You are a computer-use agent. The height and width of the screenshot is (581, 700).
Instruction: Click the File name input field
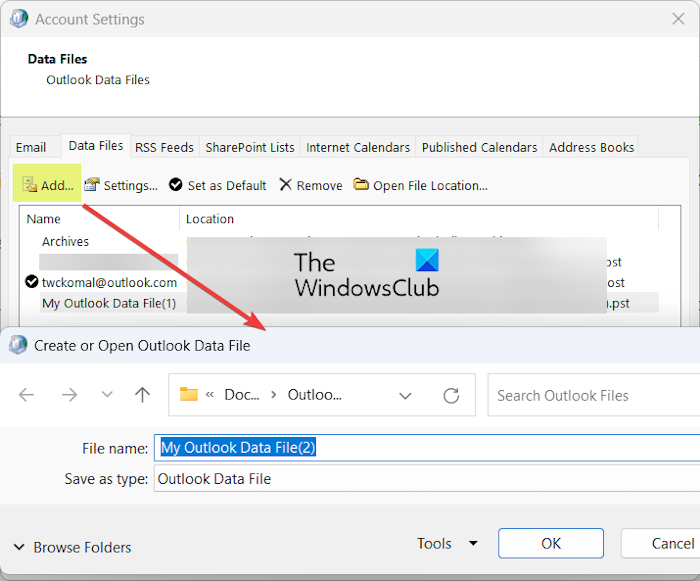pos(427,447)
